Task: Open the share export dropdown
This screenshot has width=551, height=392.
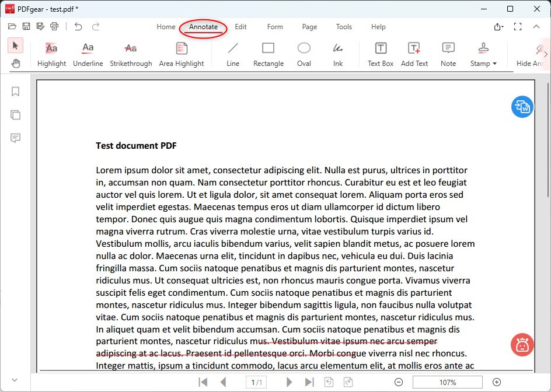Action: coord(498,27)
